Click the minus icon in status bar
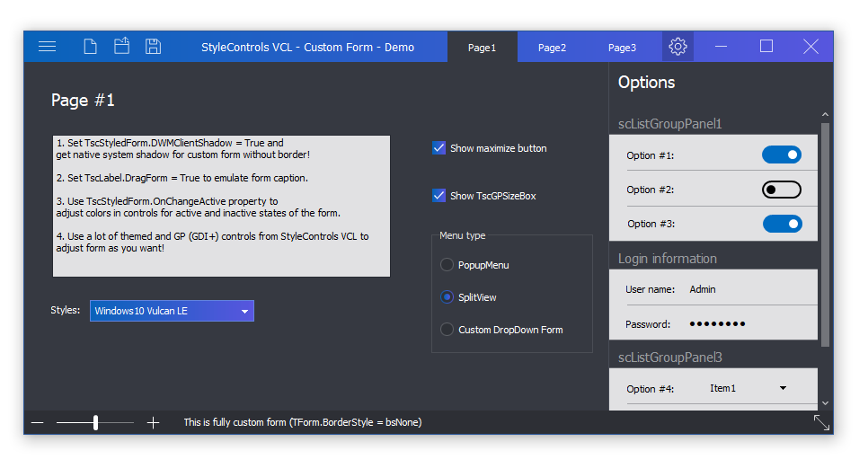The image size is (868, 468). (x=37, y=423)
